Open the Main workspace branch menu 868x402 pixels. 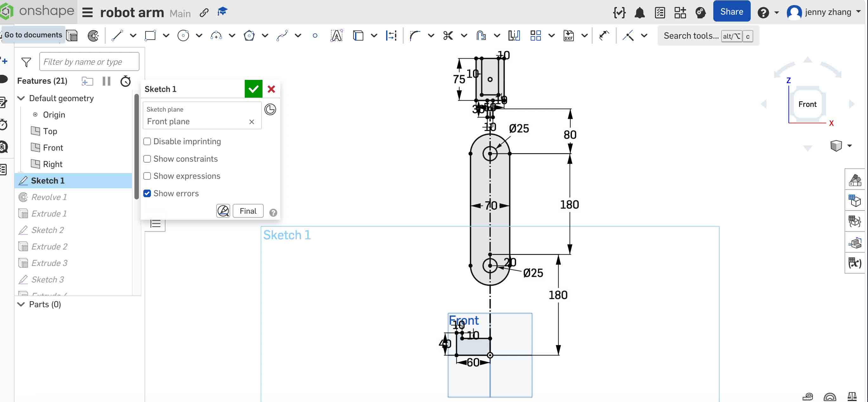180,13
